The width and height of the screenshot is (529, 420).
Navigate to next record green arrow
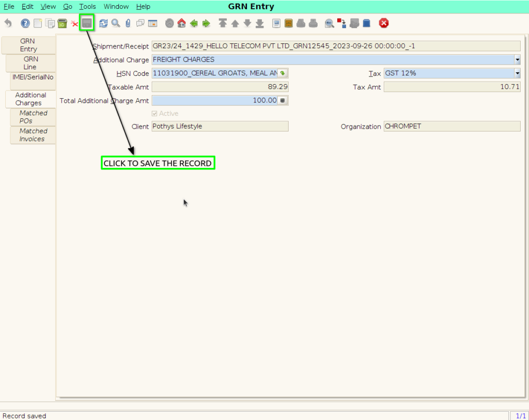click(x=206, y=23)
